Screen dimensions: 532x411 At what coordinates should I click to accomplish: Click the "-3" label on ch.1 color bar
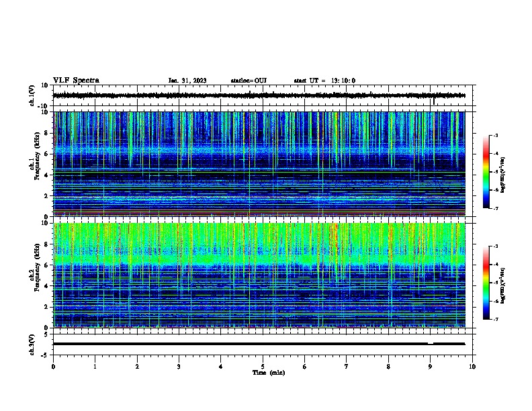click(496, 135)
